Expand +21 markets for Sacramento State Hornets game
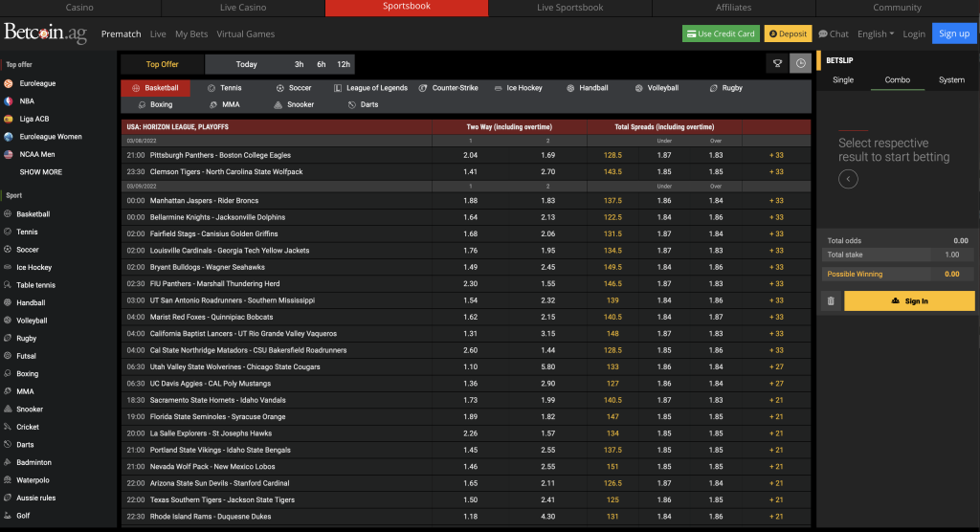The height and width of the screenshot is (532, 980). click(776, 401)
